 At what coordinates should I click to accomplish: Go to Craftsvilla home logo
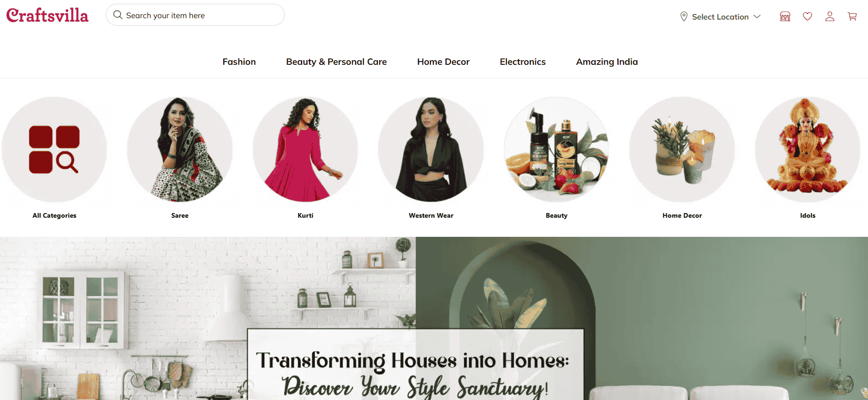47,15
